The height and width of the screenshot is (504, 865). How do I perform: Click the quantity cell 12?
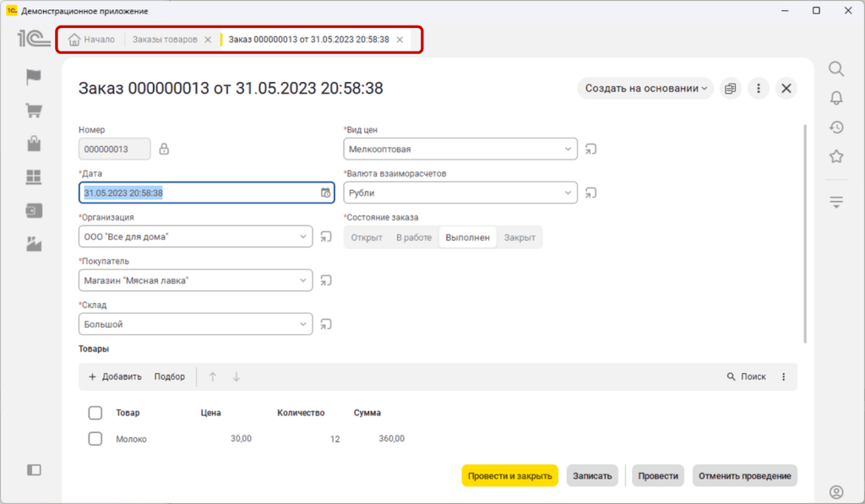335,439
